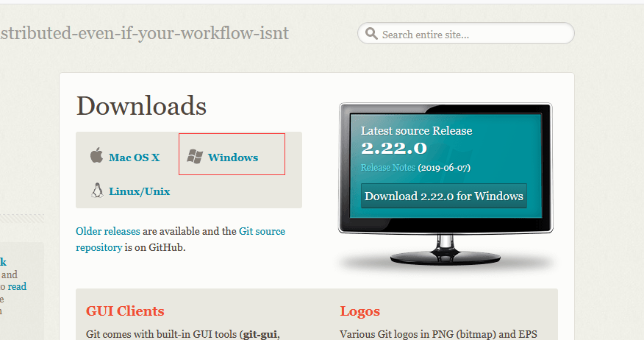The height and width of the screenshot is (340, 644).
Task: Follow the Git source repository link
Action: (180, 239)
